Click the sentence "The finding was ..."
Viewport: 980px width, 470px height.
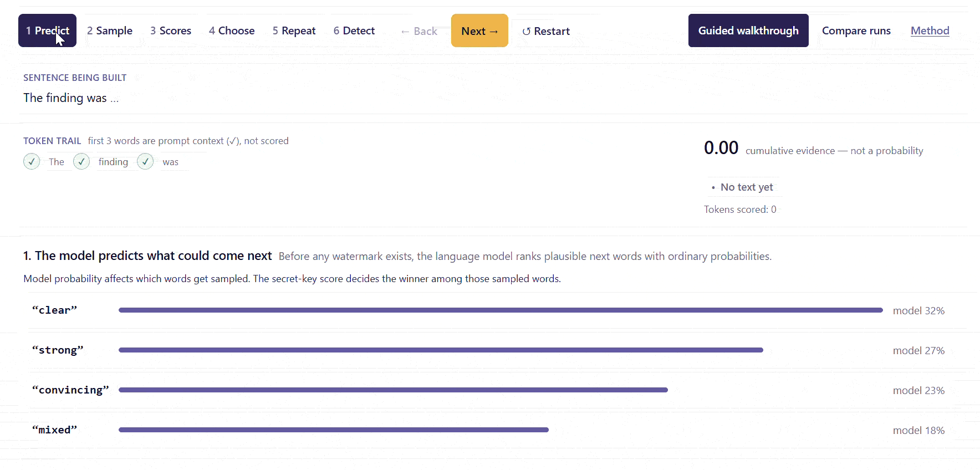pyautogui.click(x=71, y=98)
